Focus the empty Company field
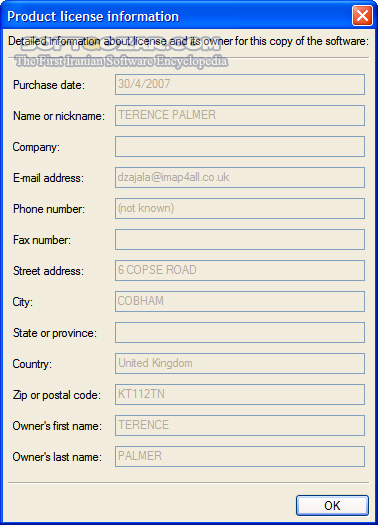 coord(240,146)
